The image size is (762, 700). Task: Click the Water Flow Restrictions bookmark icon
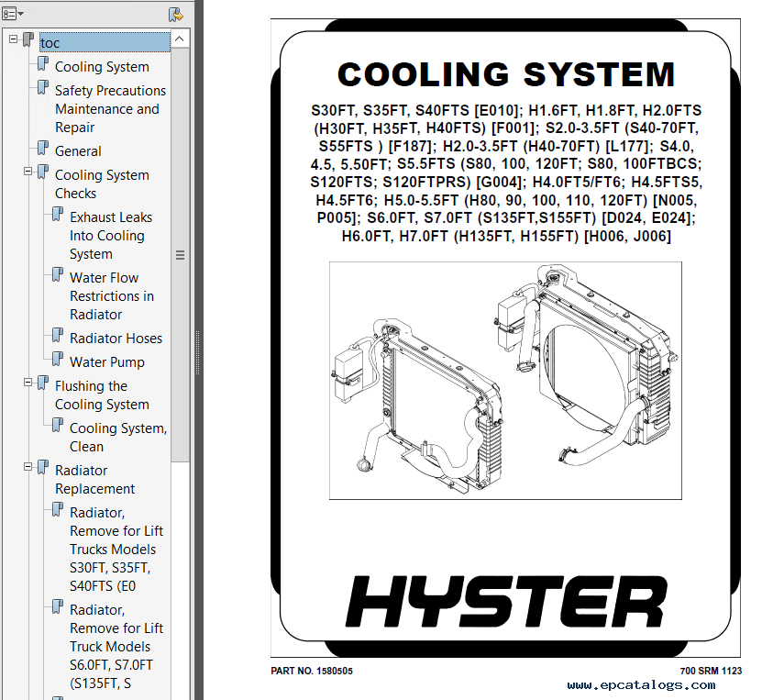(58, 274)
